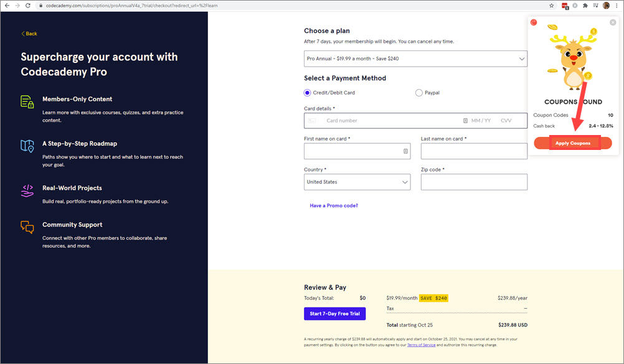Image resolution: width=624 pixels, height=364 pixels.
Task: Click the Coupon Codes count text
Action: click(x=610, y=115)
